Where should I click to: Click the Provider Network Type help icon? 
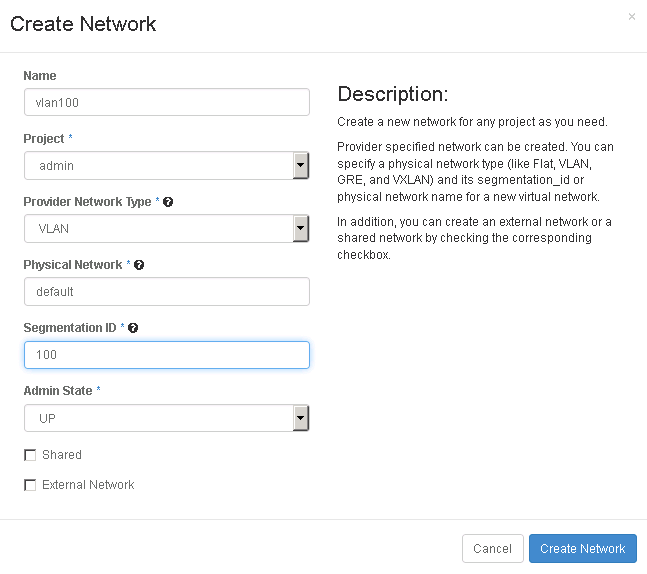click(168, 202)
